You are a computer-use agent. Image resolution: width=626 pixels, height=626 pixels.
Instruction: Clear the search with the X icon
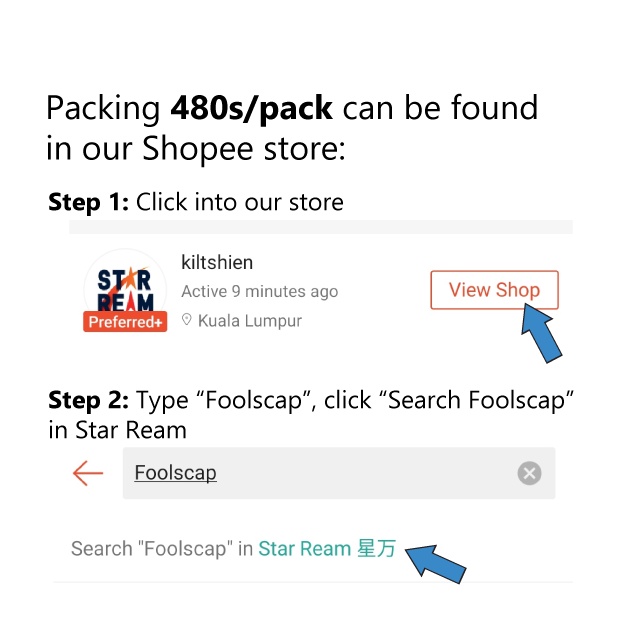click(529, 473)
